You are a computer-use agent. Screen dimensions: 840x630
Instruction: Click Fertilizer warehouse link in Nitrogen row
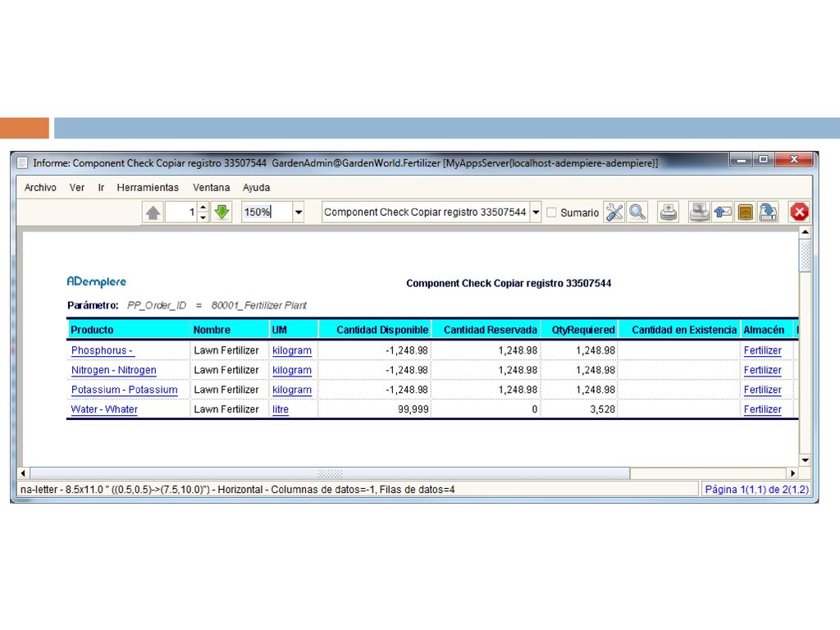pyautogui.click(x=762, y=370)
